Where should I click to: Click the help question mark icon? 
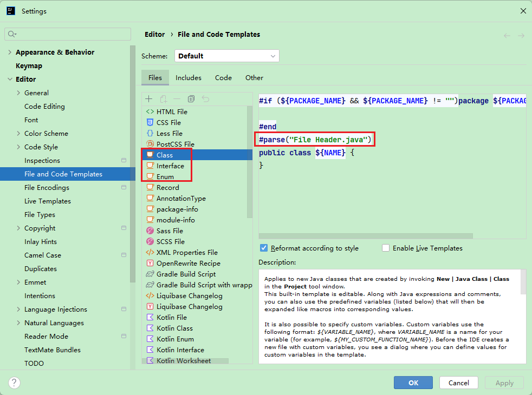click(x=15, y=383)
